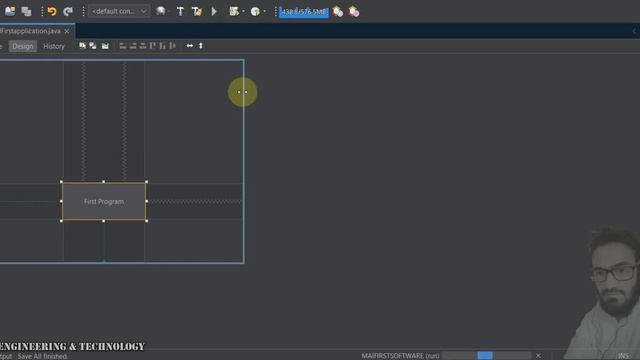Align components to top in row
The height and width of the screenshot is (360, 640).
click(153, 46)
